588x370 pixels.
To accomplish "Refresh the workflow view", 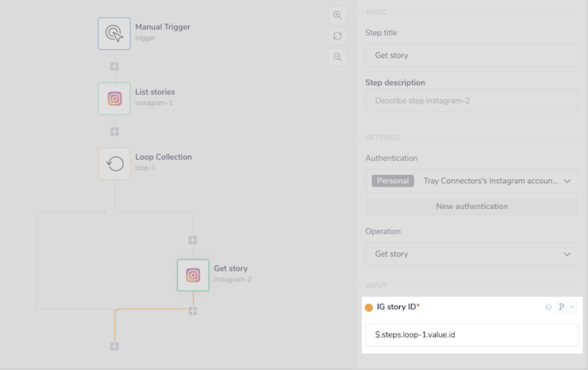I will point(337,36).
